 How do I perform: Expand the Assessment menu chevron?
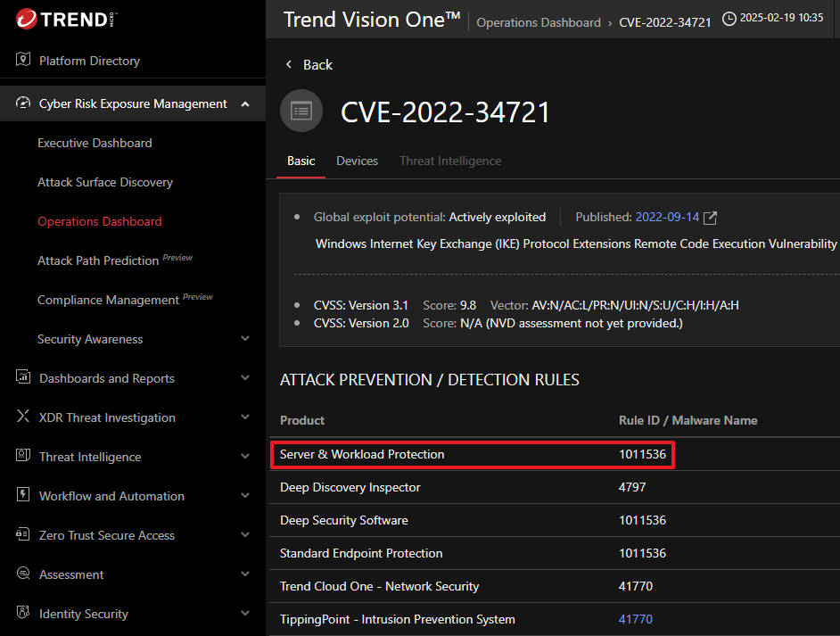point(245,574)
